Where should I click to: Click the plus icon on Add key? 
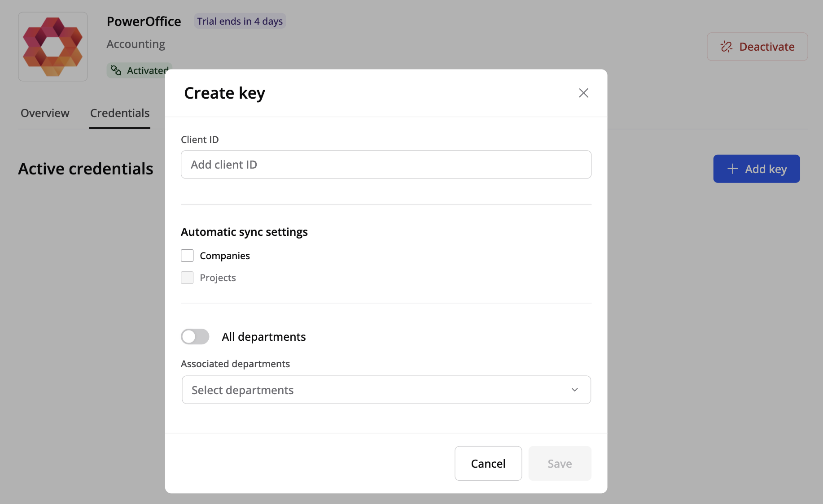click(732, 169)
